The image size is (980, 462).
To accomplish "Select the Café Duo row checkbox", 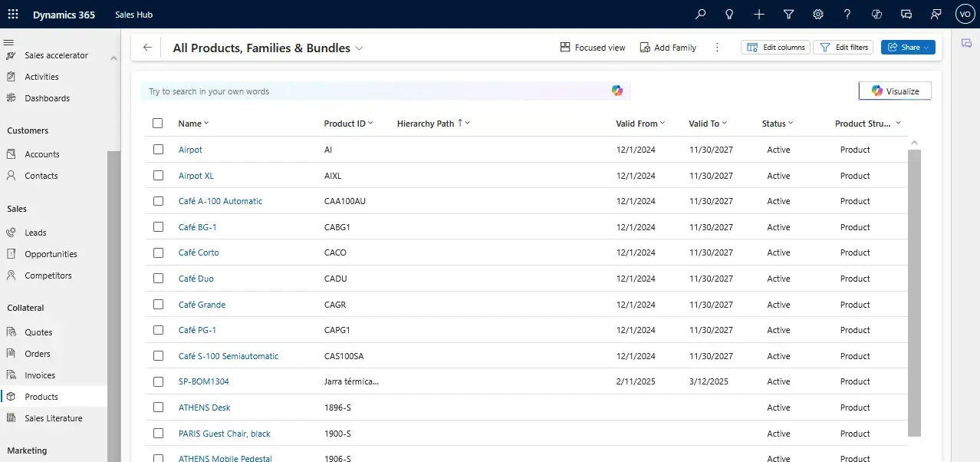I will click(158, 279).
